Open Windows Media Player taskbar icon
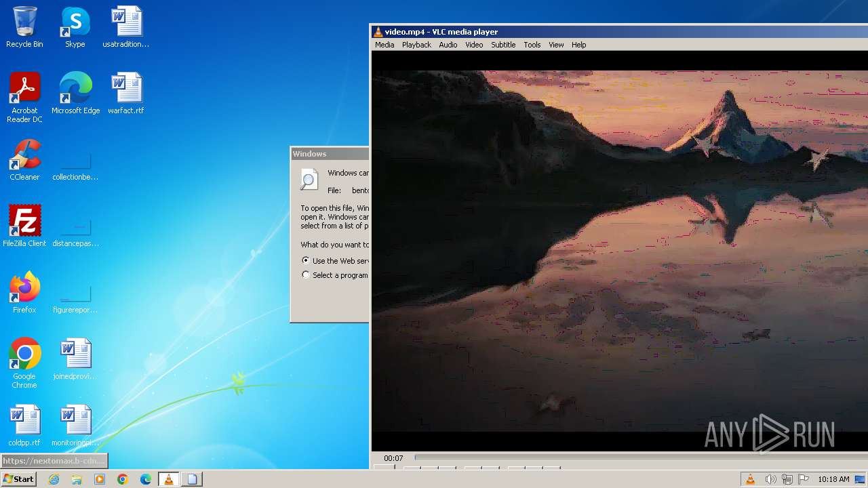 pyautogui.click(x=100, y=479)
